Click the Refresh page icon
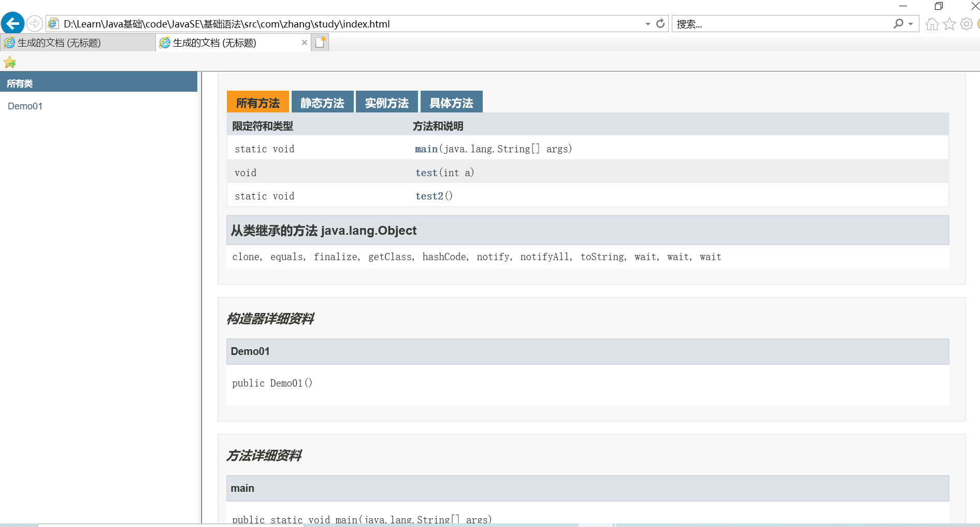Screen dimensions: 980x527 point(660,23)
